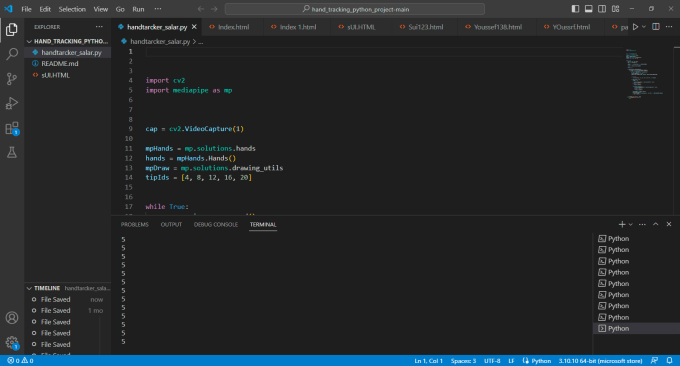Go back using the navigation arrow
The image size is (680, 366).
(x=201, y=9)
